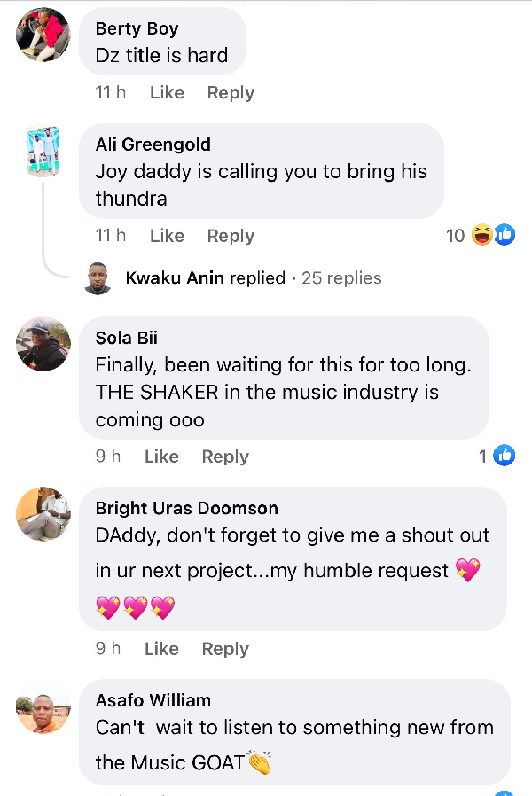This screenshot has width=532, height=796.
Task: Open Berty Boy's profile picture
Action: 43,35
